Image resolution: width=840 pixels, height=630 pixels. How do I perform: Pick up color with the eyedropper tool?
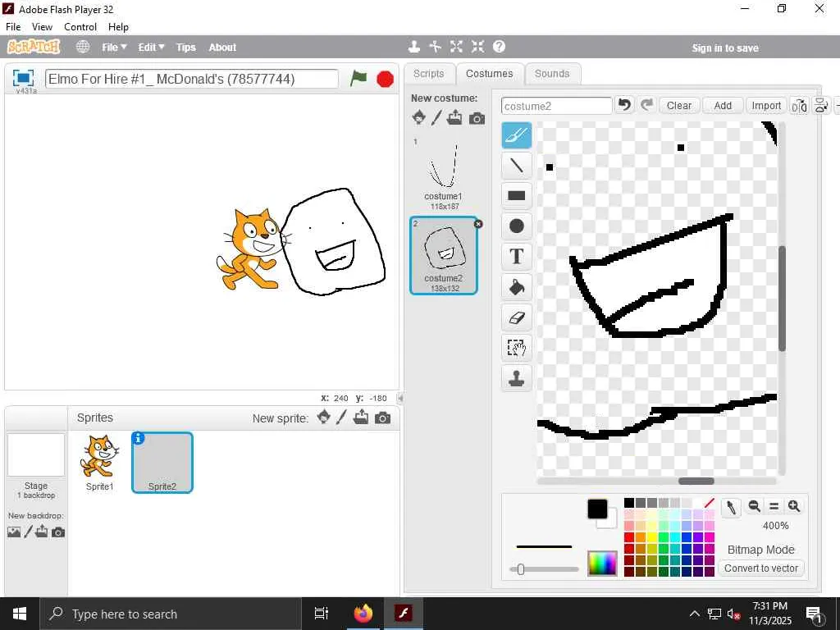731,507
